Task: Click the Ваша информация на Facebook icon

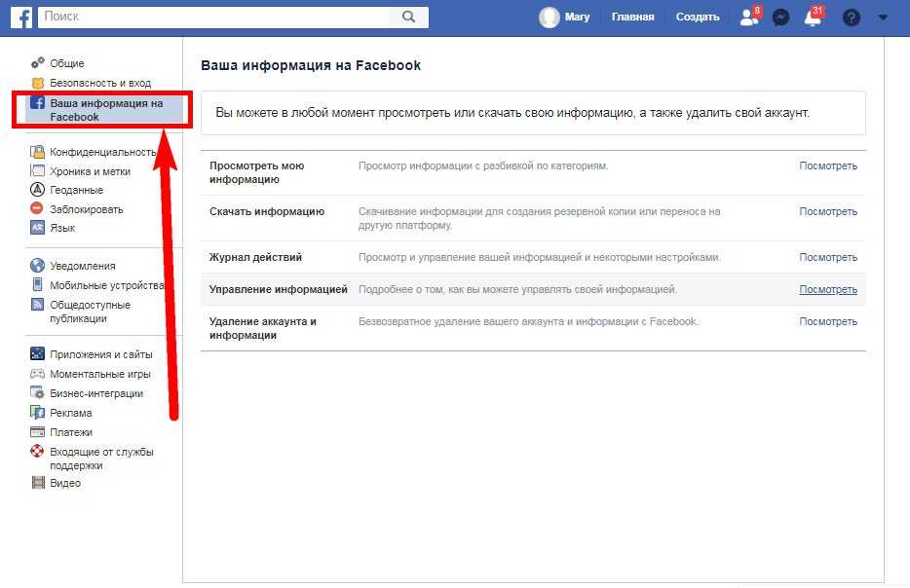Action: [x=37, y=103]
